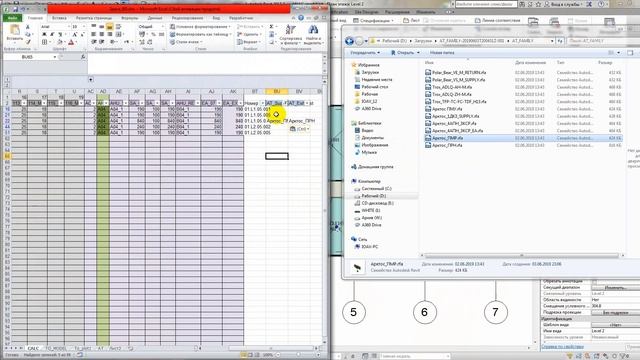This screenshot has height=360, width=640.
Task: Click the red font color button
Action: pyautogui.click(x=71, y=42)
